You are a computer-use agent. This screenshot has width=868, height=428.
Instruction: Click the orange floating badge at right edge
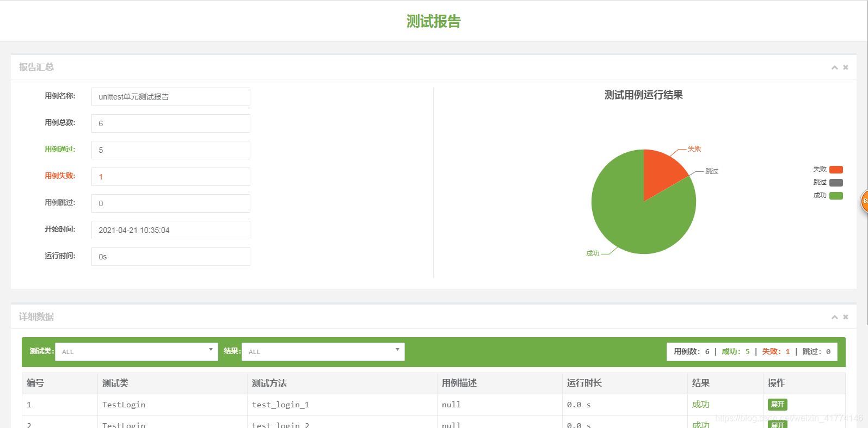864,201
